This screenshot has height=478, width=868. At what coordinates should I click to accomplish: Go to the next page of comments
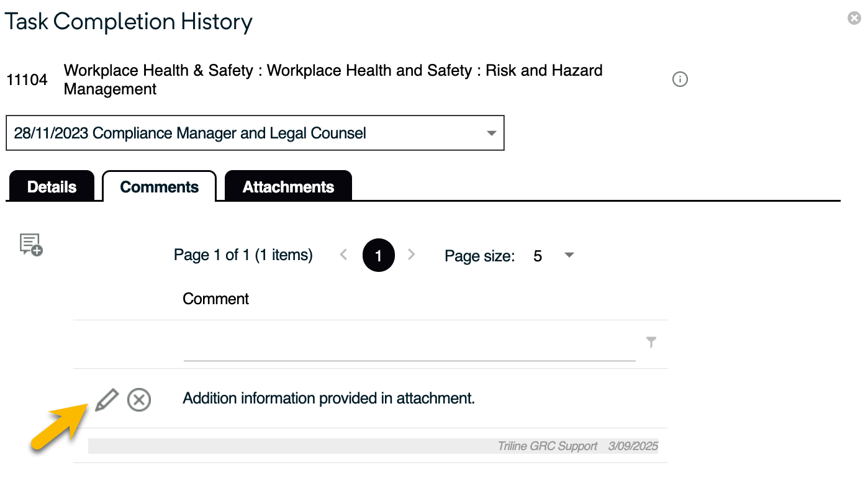click(411, 255)
